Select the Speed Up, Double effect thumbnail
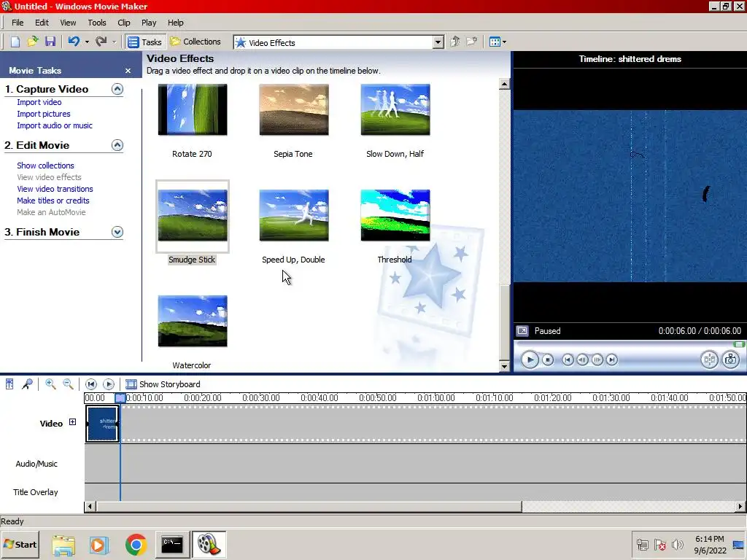Screen dimensions: 747x560 [294, 215]
